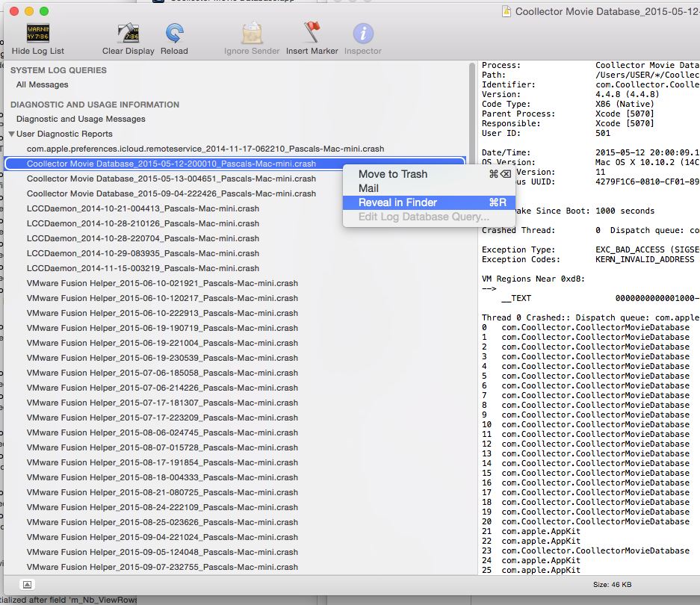Open Coollector Movie Database 2015-09-04-222426 crash

point(171,193)
